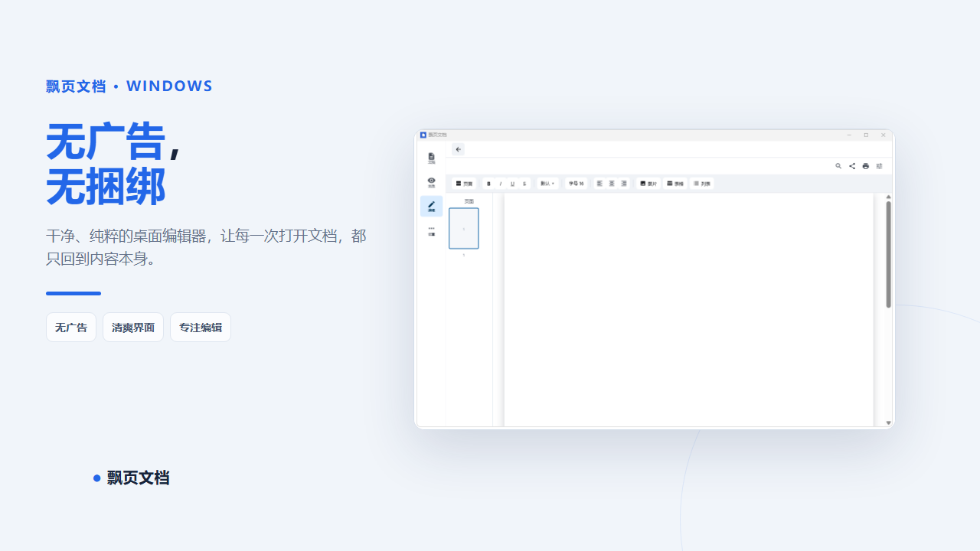Maximize the app window
This screenshot has width=980, height=551.
coord(866,135)
